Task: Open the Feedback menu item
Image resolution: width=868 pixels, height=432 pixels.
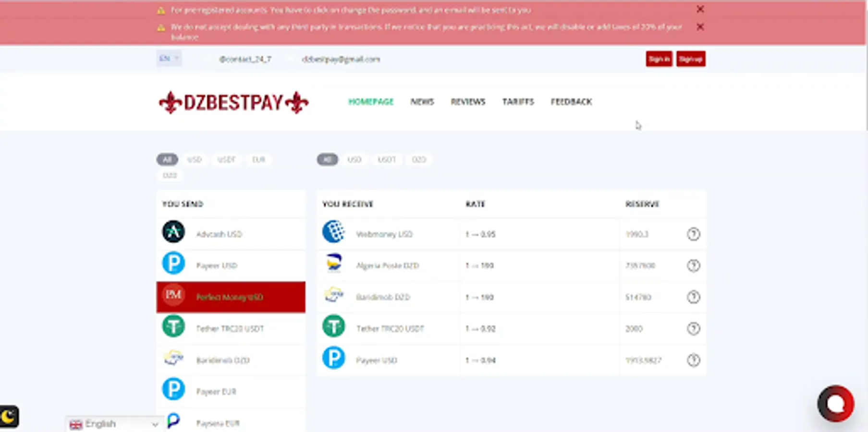Action: pos(571,102)
